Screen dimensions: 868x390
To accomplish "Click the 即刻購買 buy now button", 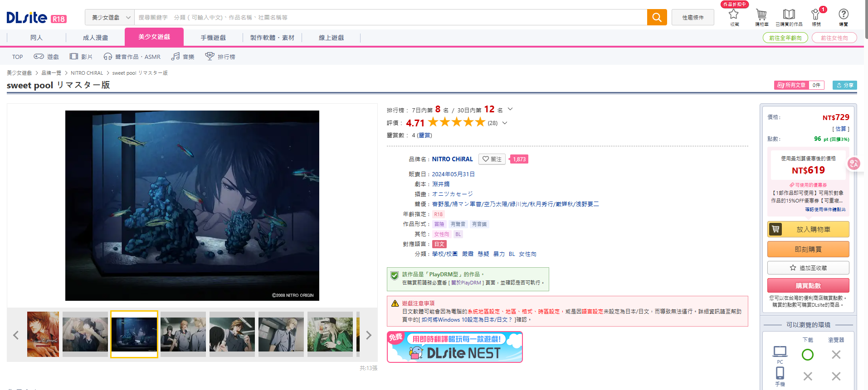I will [x=808, y=249].
